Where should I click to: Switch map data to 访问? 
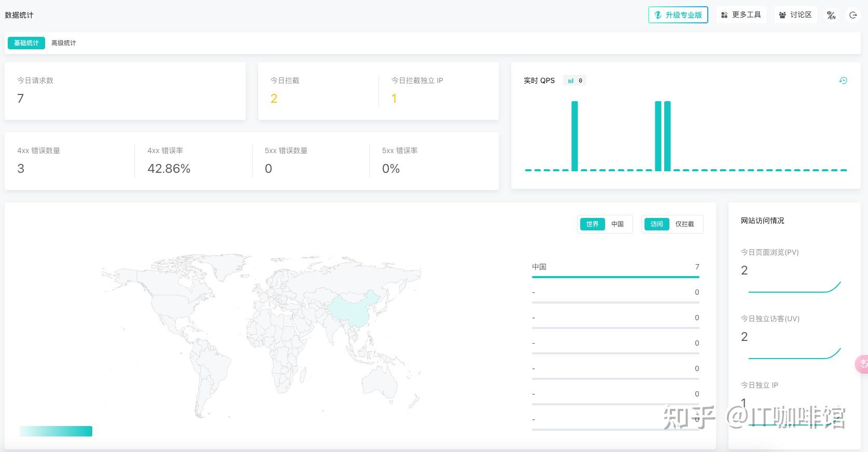657,224
